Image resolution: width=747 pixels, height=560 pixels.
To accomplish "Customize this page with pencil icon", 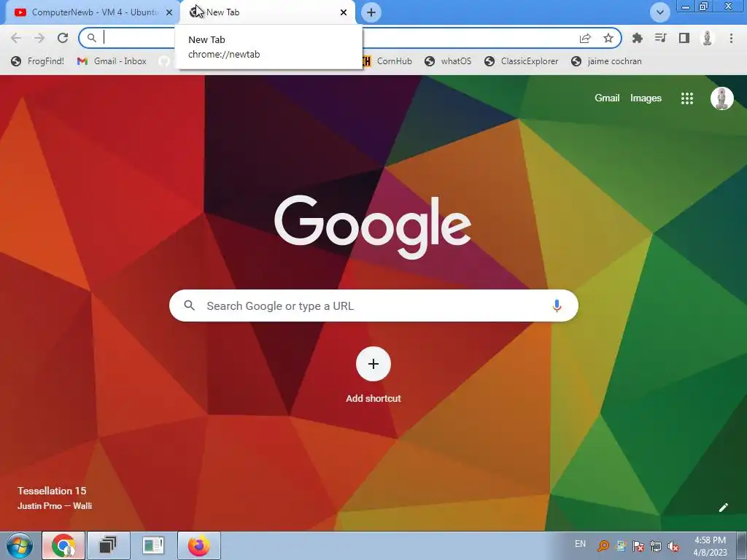I will pos(723,507).
